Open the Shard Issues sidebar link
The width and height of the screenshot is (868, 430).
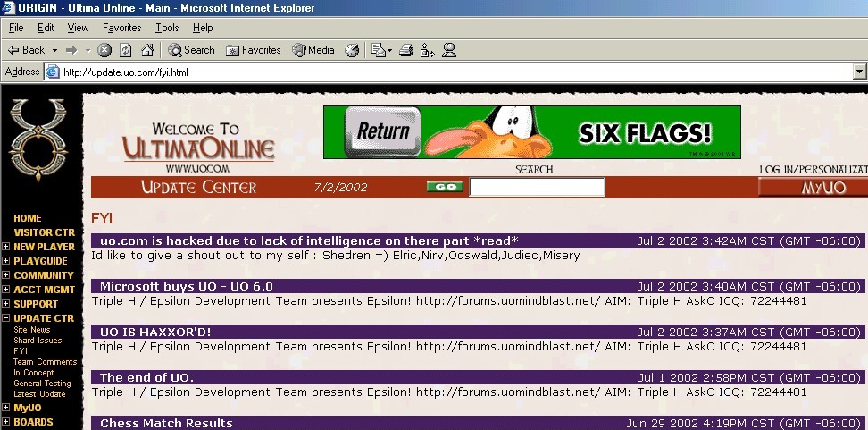pyautogui.click(x=38, y=341)
